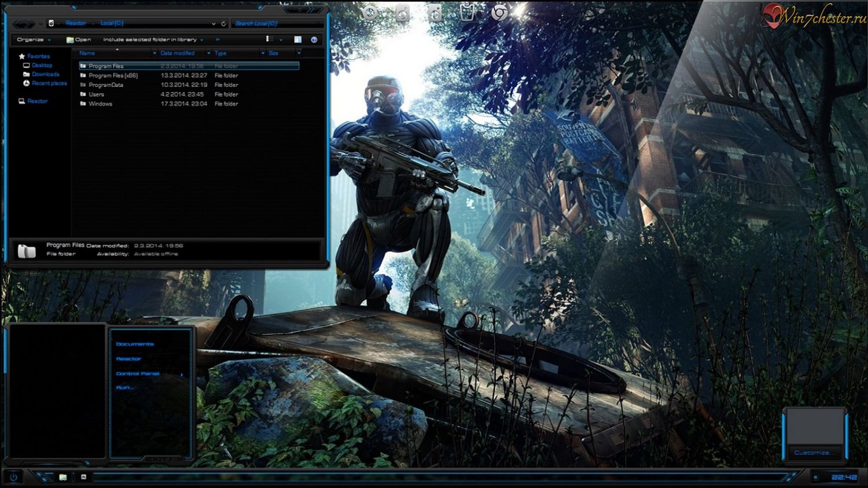Click the Windows folder icon
Screen dimensions: 868x488
[83, 104]
